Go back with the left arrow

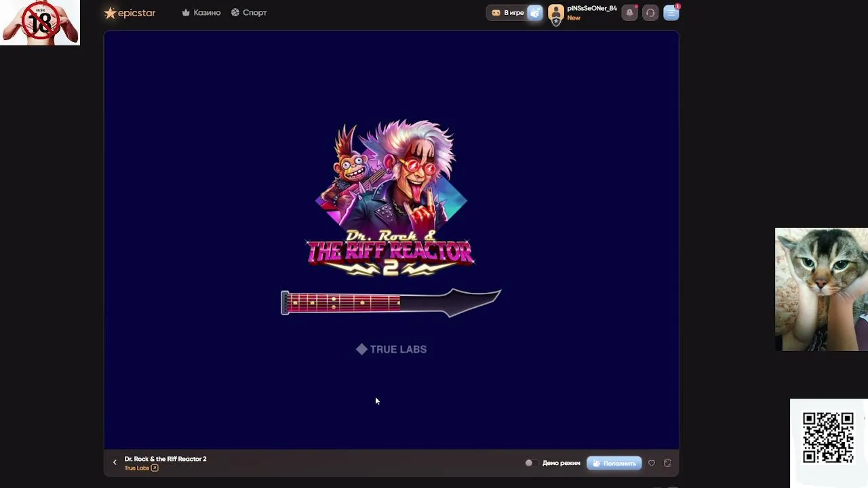click(115, 462)
